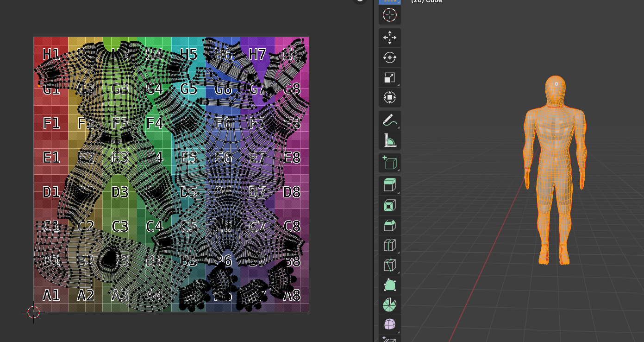Select the Cursor tool in the toolbar

[x=390, y=15]
